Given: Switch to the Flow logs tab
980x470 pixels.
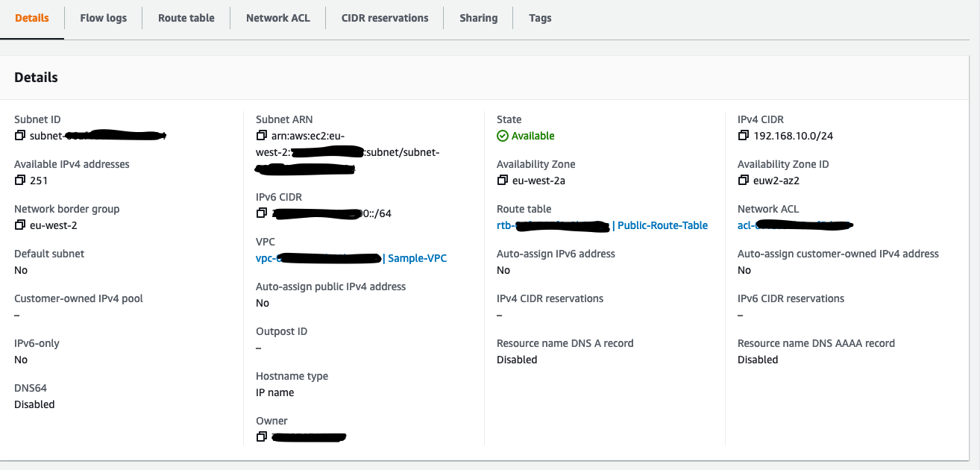Looking at the screenshot, I should [x=103, y=18].
